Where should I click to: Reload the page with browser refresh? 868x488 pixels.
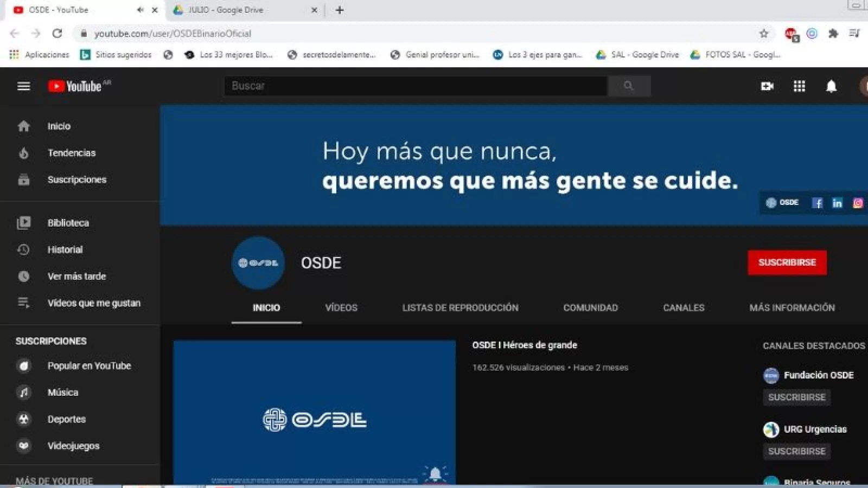57,34
